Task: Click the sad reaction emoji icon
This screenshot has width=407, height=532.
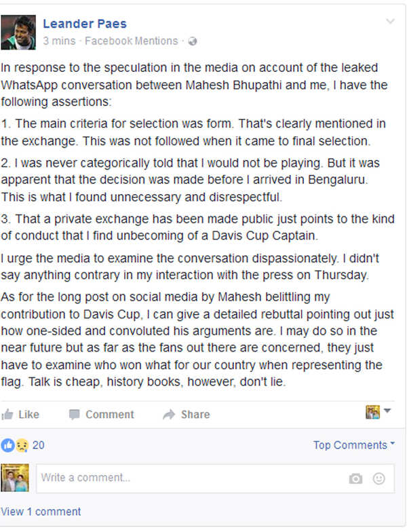Action: 22,445
